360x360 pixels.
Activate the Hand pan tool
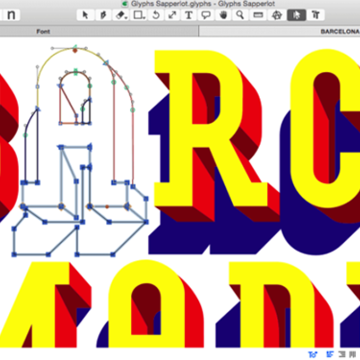tap(224, 15)
